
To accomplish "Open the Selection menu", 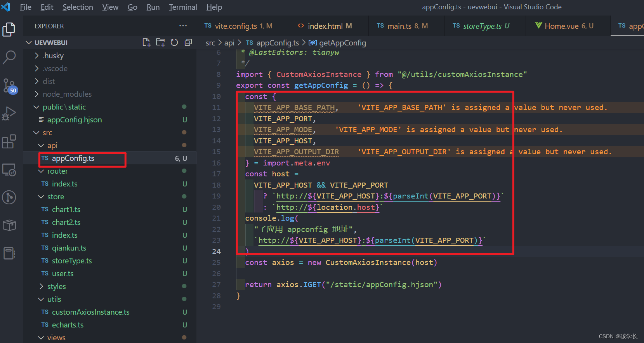I will (78, 7).
